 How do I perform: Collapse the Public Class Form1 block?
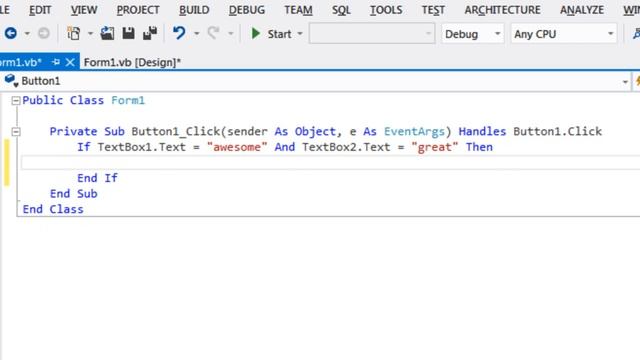point(16,100)
